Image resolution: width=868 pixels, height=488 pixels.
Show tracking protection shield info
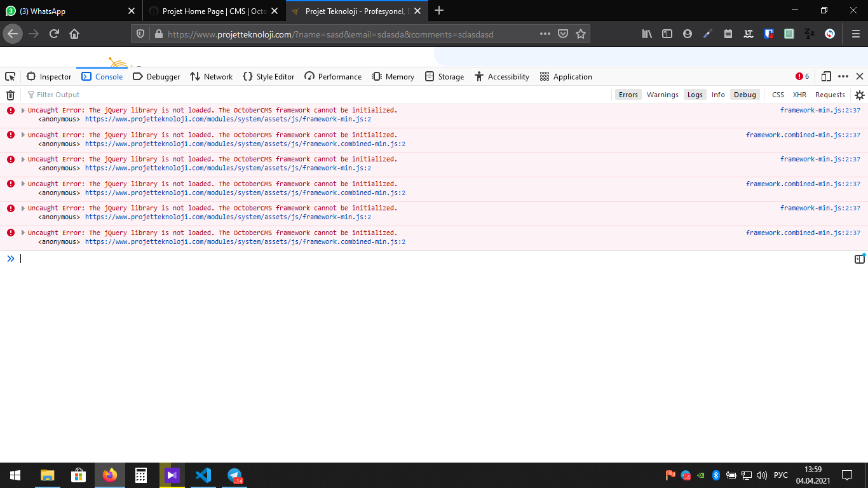click(x=141, y=34)
